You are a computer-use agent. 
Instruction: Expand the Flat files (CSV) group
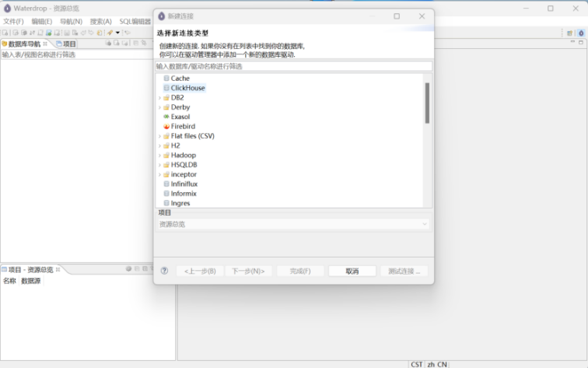pos(159,136)
